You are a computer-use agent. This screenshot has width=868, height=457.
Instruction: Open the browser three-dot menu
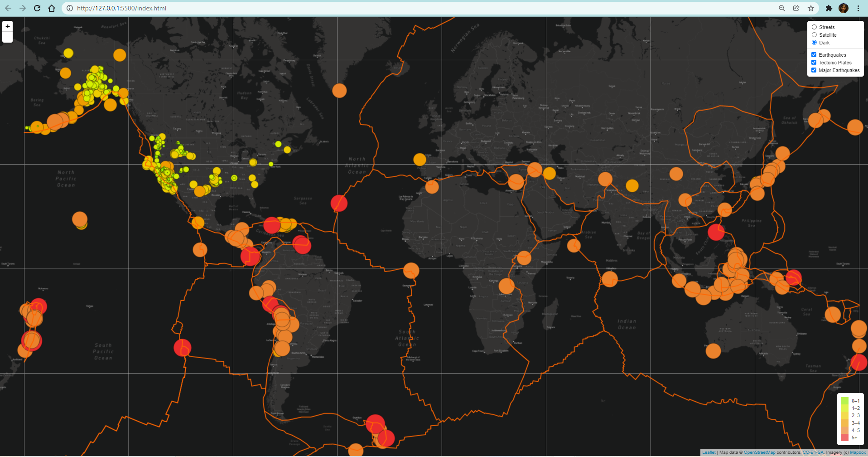click(858, 8)
